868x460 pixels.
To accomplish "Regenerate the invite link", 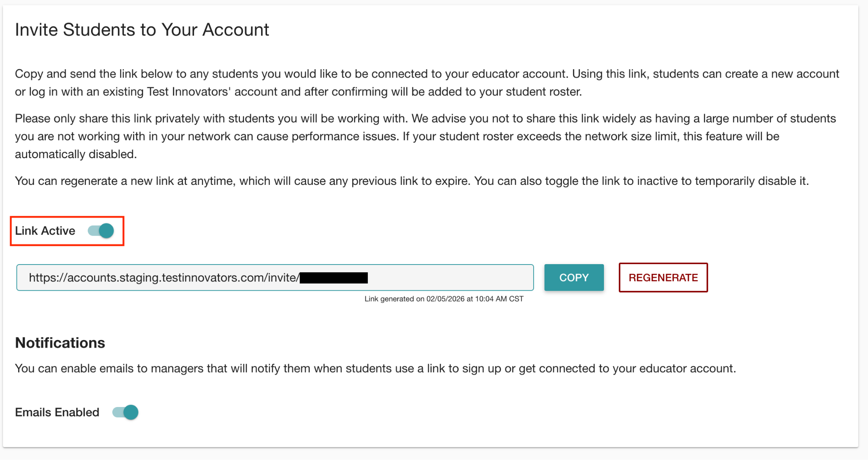I will (x=663, y=278).
